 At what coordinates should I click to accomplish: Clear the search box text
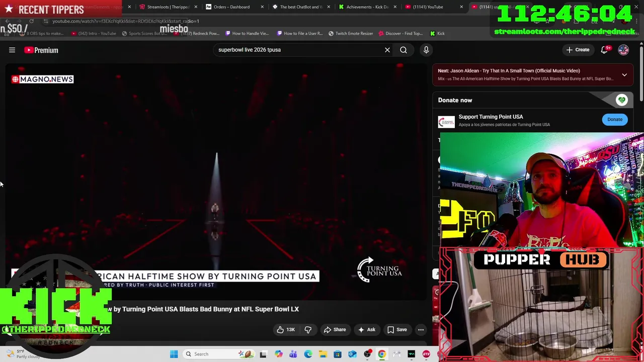point(387,50)
